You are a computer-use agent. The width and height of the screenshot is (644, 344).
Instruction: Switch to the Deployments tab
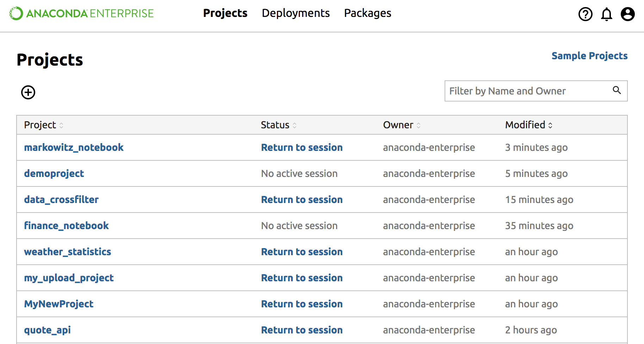pos(296,13)
